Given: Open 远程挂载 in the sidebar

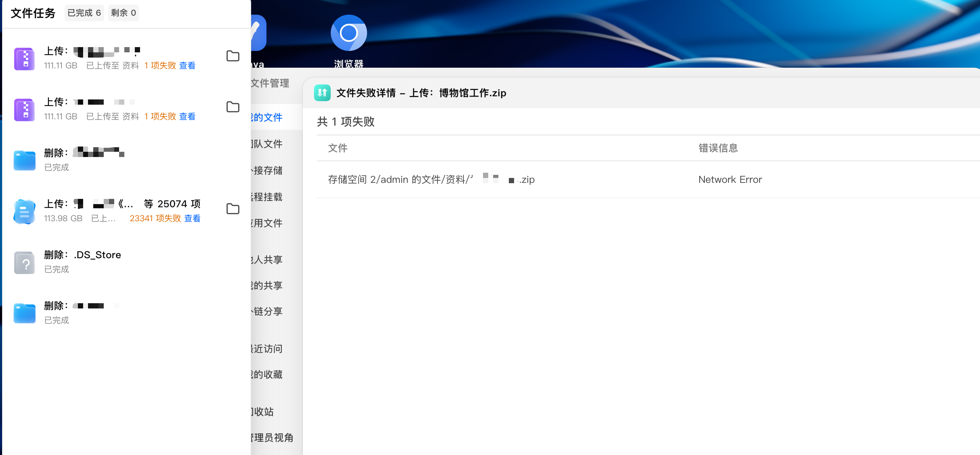Looking at the screenshot, I should click(266, 197).
